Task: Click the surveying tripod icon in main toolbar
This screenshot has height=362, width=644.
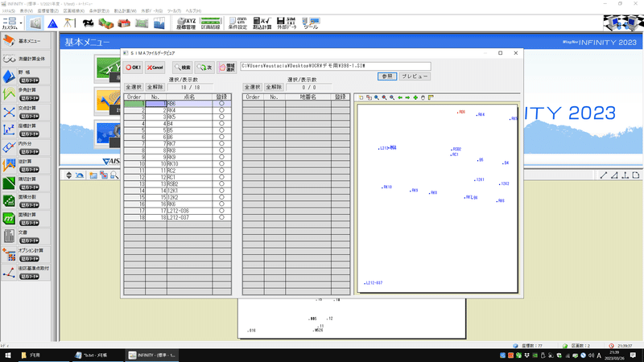Action: (x=69, y=23)
